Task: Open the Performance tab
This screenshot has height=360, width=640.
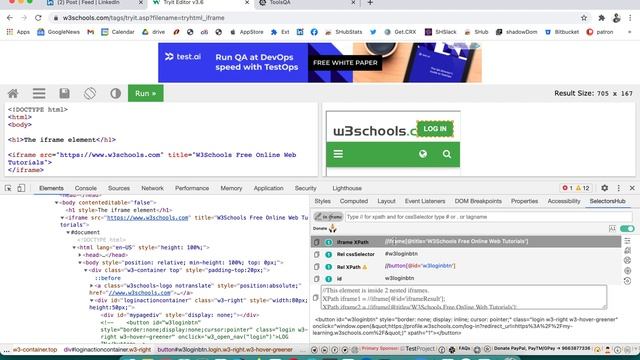Action: point(192,188)
